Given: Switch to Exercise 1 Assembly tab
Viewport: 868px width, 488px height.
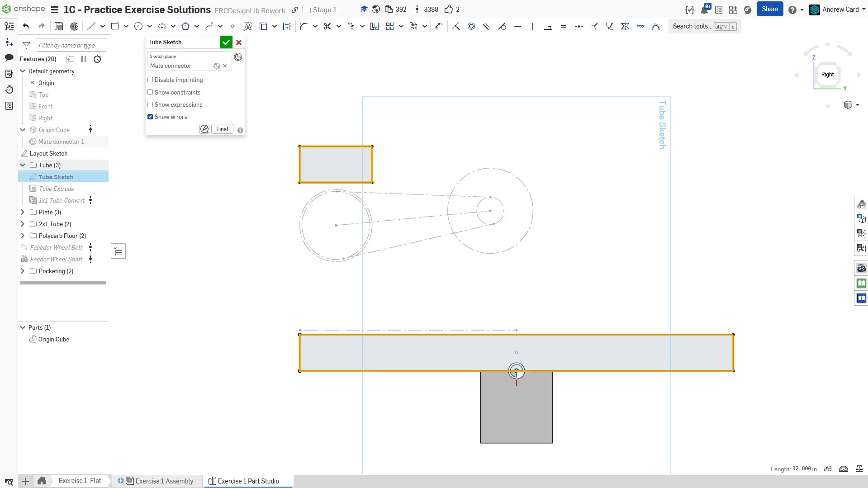Looking at the screenshot, I should click(x=164, y=481).
